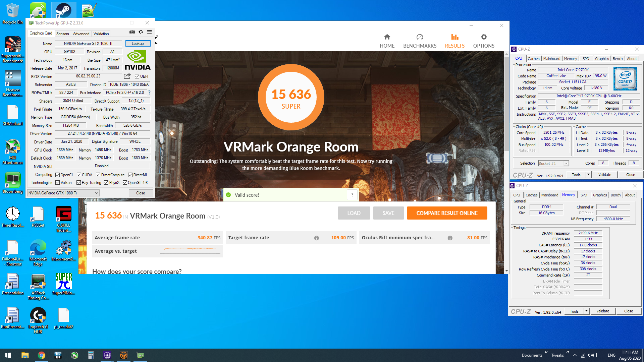
Task: Click the Oculus Rift minimum spec info icon
Action: (x=450, y=238)
